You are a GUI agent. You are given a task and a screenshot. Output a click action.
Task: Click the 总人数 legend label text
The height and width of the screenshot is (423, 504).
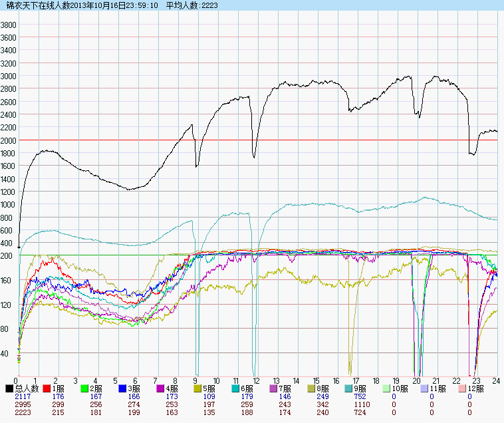coord(27,388)
